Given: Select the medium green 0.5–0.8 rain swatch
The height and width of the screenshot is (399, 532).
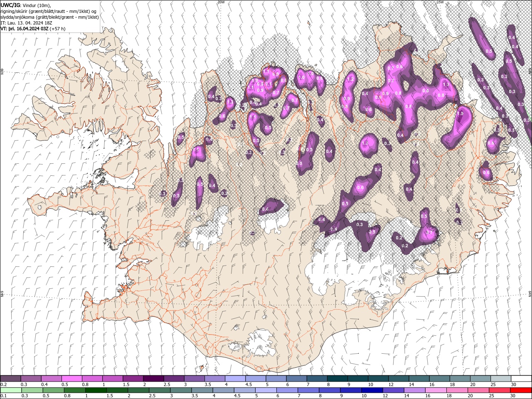Looking at the screenshot, I should (54, 390).
